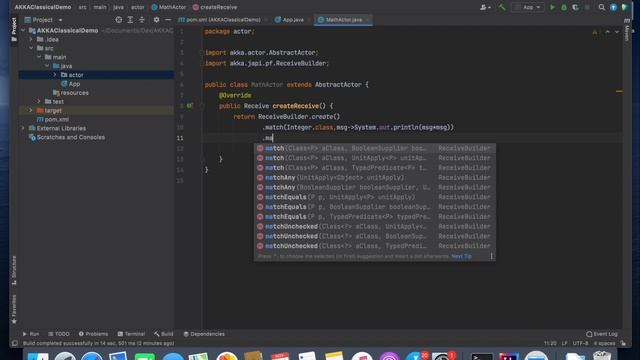Collapse the src folder
The height and width of the screenshot is (360, 640).
tap(31, 48)
